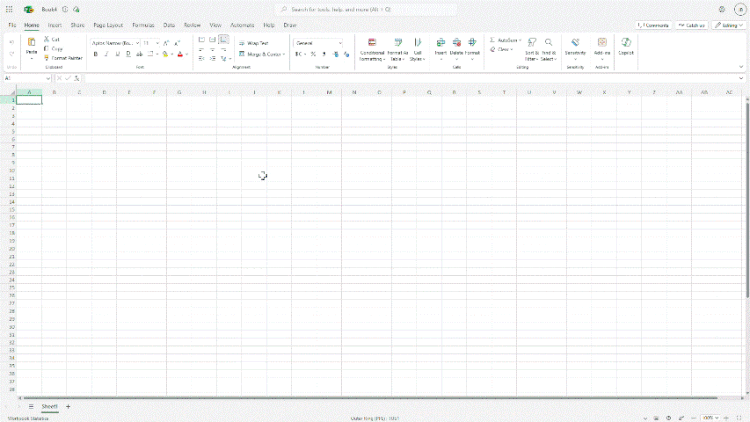This screenshot has width=750, height=422.
Task: Toggle strikethrough formatting
Action: 139,54
